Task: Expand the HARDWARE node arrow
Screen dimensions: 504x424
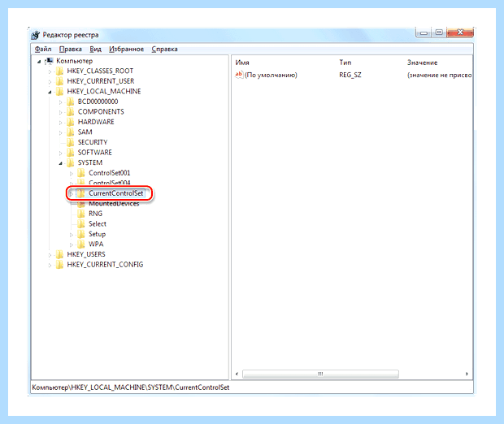Action: 60,123
